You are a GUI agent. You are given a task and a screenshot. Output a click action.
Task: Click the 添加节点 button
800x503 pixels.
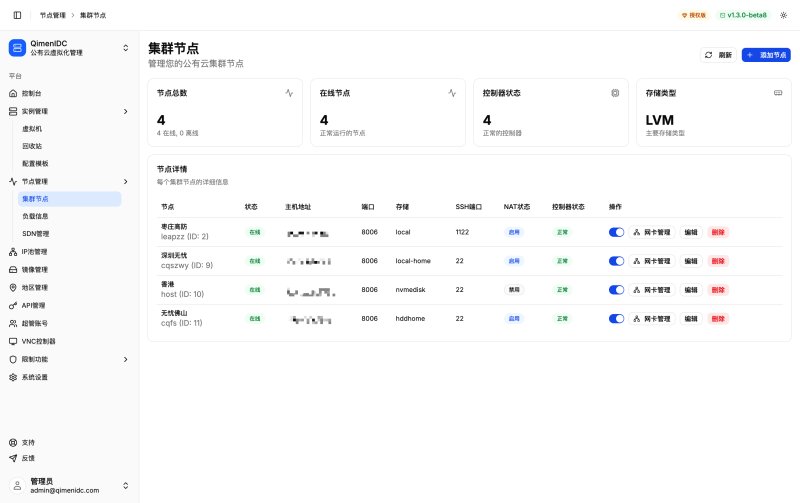(x=766, y=55)
